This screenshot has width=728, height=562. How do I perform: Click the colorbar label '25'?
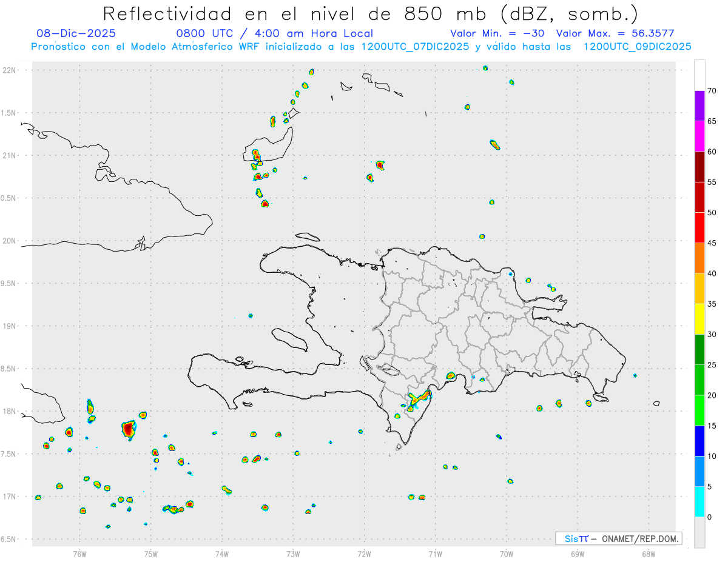pos(712,365)
